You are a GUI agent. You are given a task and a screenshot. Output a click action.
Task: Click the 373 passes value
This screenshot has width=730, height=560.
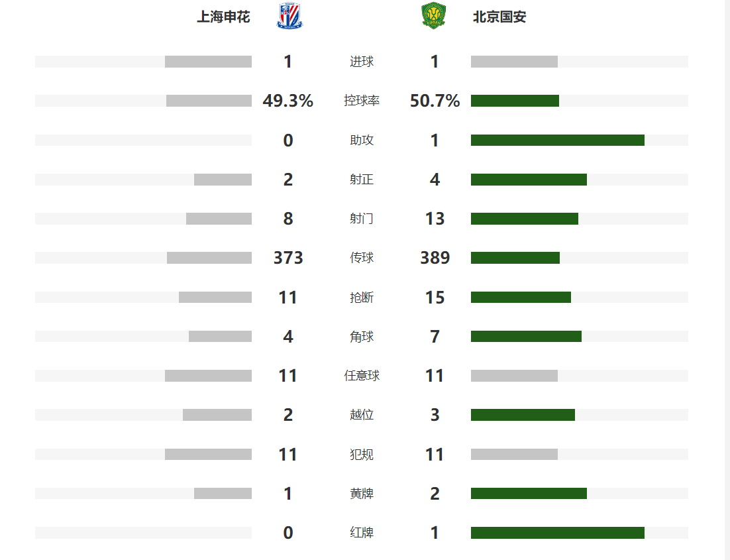[288, 258]
